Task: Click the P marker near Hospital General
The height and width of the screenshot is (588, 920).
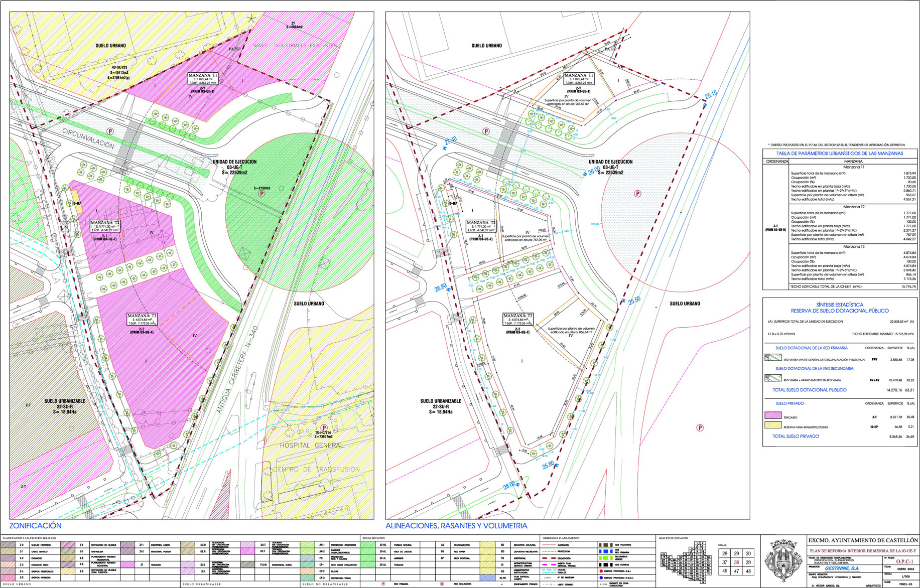Action: (324, 428)
